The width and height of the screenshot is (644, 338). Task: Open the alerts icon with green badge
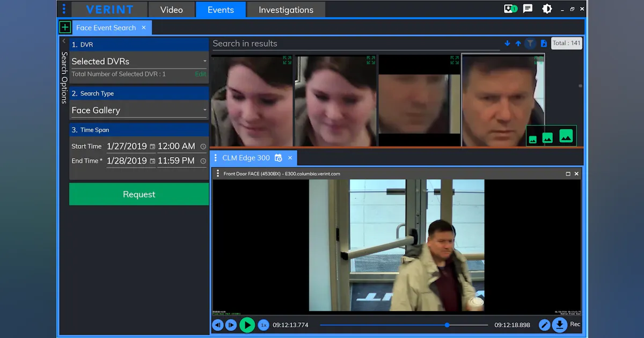pos(510,9)
